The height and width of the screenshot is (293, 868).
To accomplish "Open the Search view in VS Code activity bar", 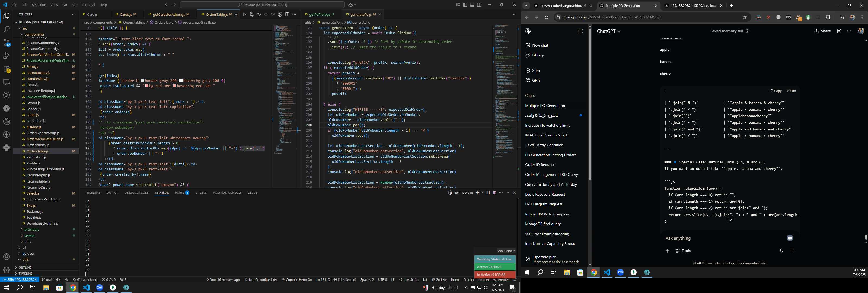I will click(x=7, y=29).
